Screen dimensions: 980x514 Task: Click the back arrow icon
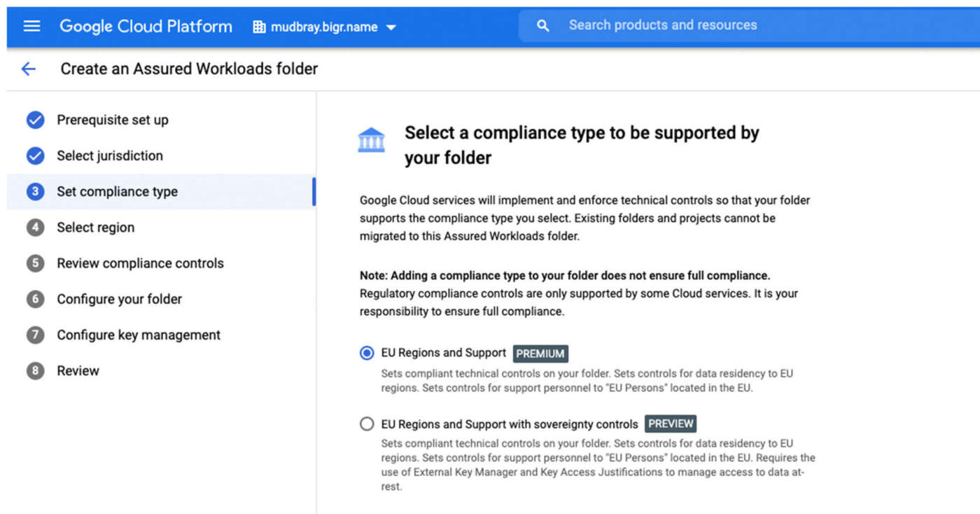coord(29,69)
